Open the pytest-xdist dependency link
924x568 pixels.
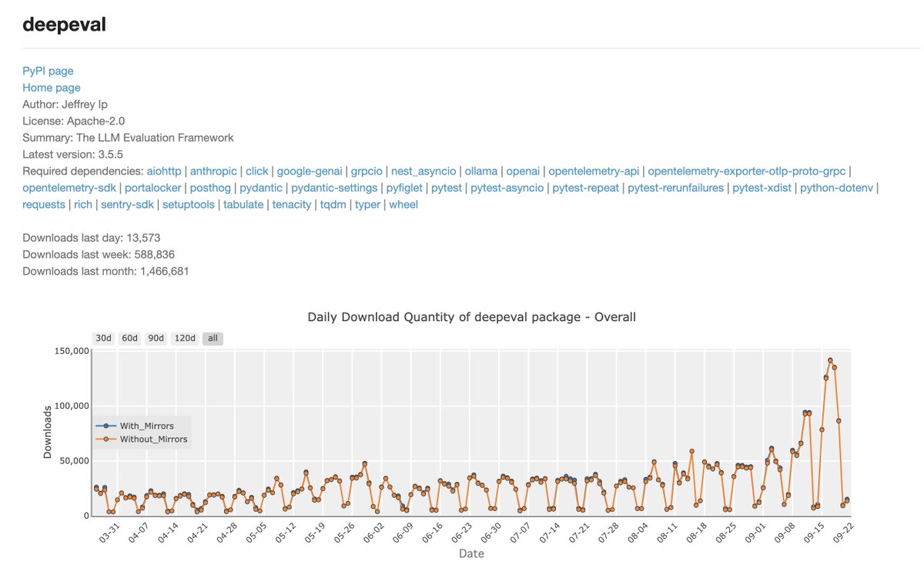tap(762, 188)
